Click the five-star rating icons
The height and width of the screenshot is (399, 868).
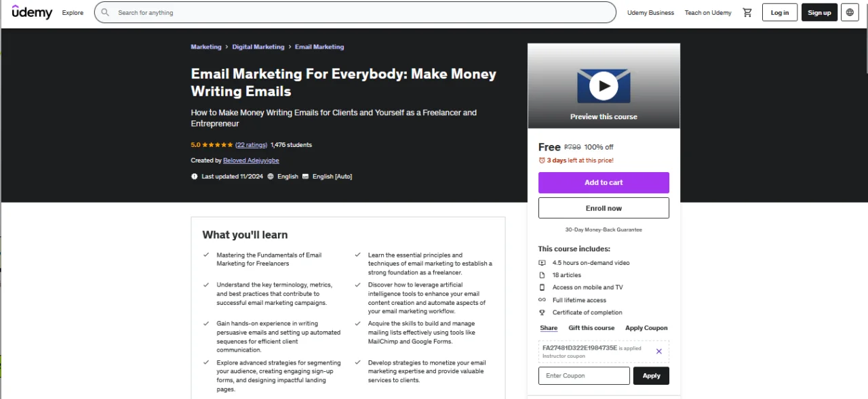[x=218, y=145]
